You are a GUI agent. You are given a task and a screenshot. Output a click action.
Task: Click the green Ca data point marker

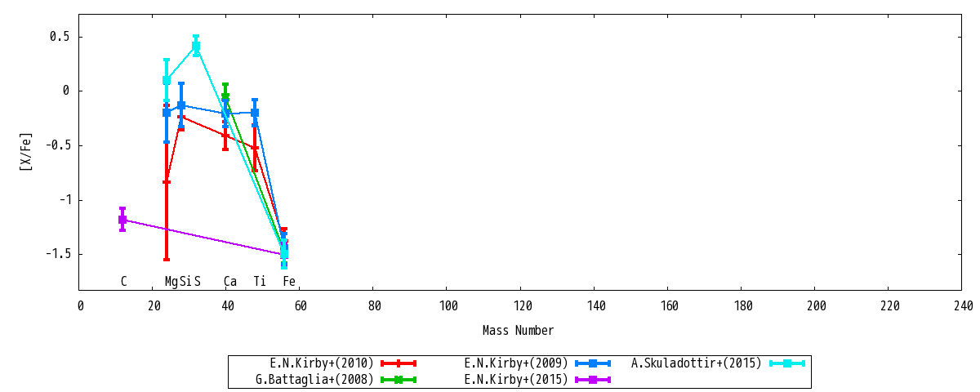point(225,96)
